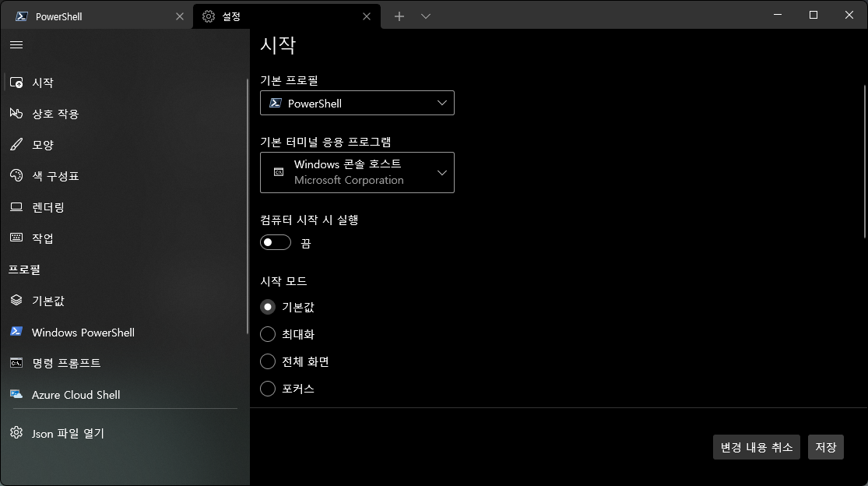Toggle 컴퓨터 시작 시 실행 switch
The width and height of the screenshot is (868, 486).
[276, 242]
